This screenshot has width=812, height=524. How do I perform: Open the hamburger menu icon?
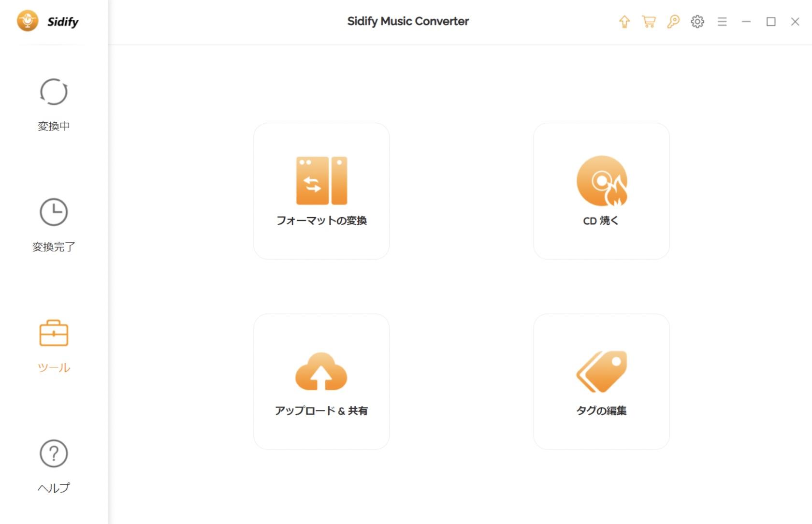pyautogui.click(x=722, y=22)
